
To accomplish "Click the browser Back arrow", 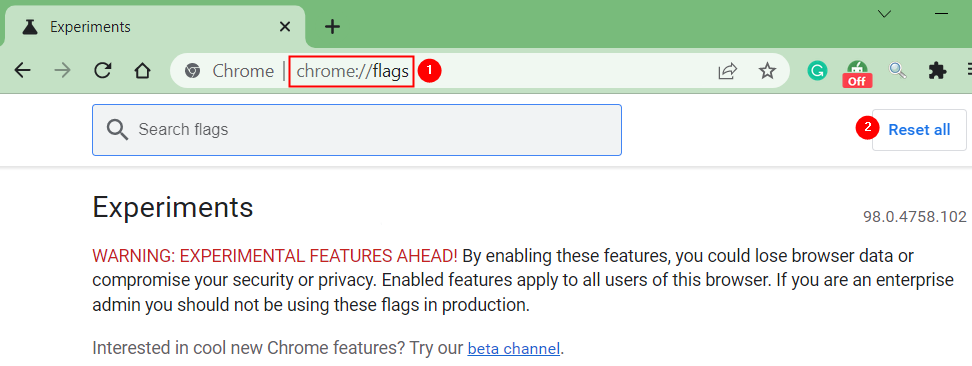I will pos(22,71).
